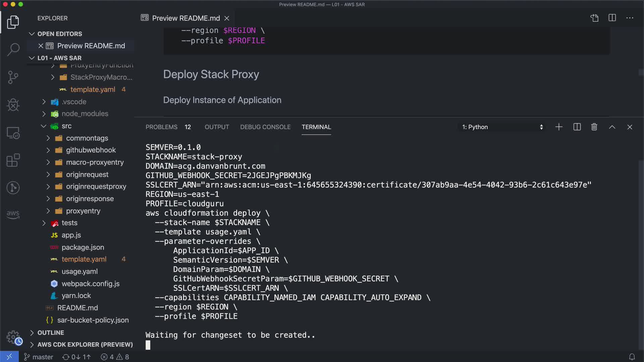Expand the githubwebhook folder
644x362 pixels.
click(x=91, y=150)
